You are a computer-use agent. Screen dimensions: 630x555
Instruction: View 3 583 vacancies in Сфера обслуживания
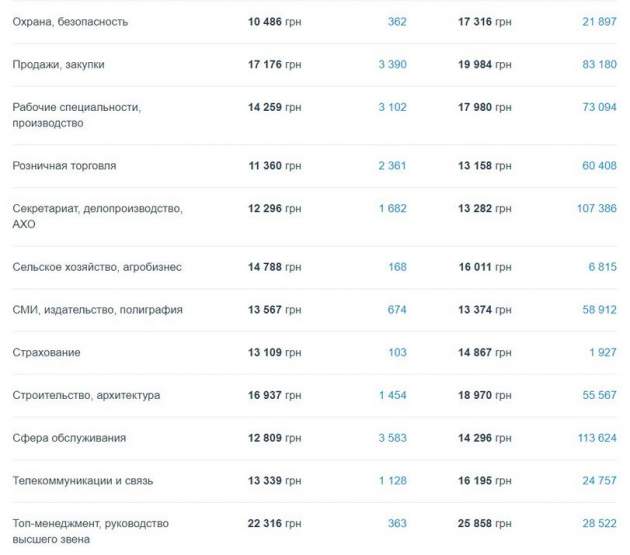(392, 438)
